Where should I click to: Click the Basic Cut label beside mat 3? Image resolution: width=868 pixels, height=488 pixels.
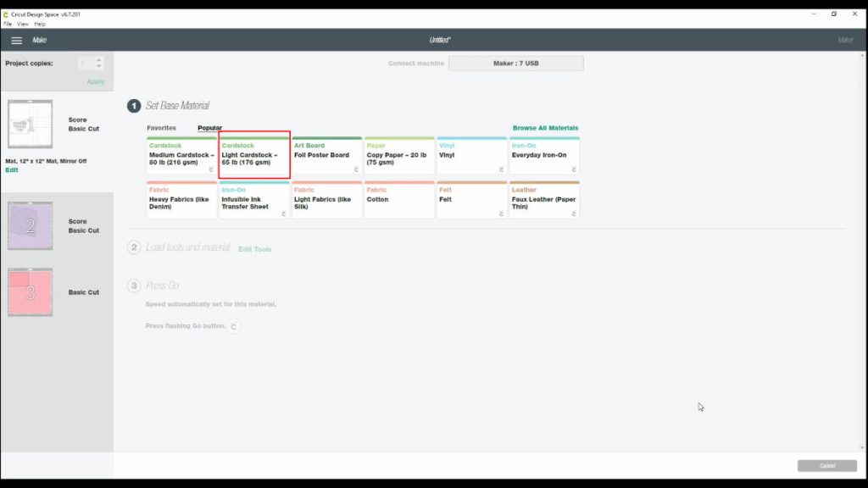[x=84, y=292]
